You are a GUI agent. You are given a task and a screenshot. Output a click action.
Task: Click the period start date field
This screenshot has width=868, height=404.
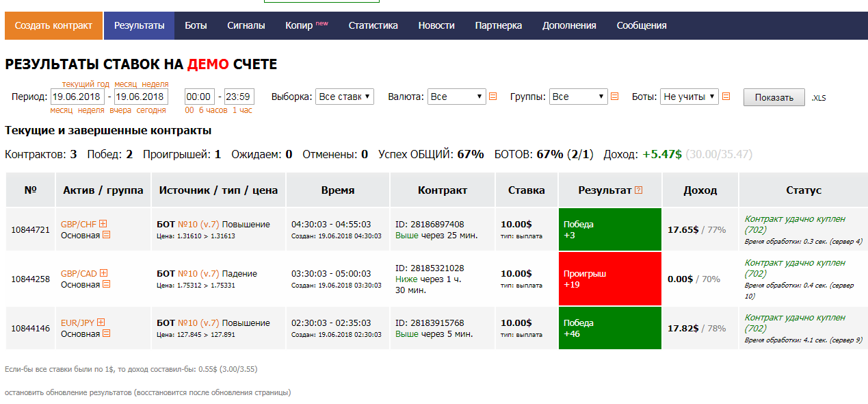[78, 97]
